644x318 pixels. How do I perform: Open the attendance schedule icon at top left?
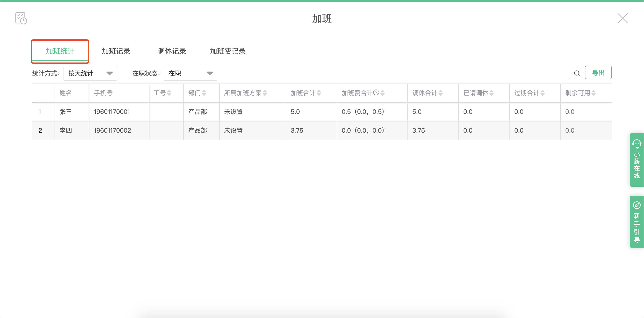coord(21,18)
